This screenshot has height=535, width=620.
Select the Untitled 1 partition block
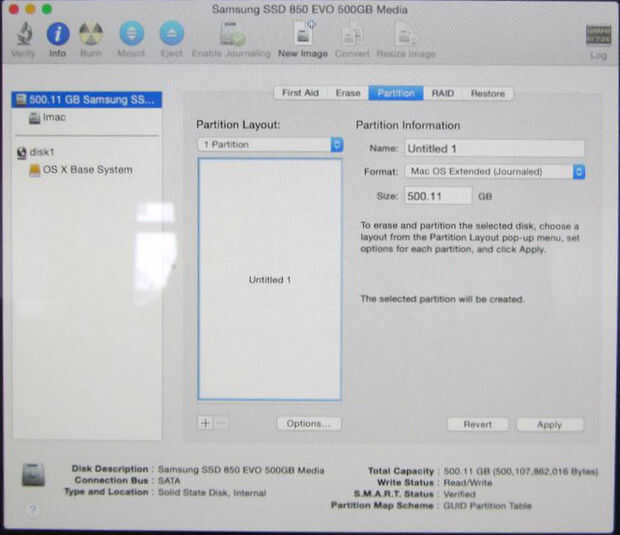pyautogui.click(x=270, y=280)
